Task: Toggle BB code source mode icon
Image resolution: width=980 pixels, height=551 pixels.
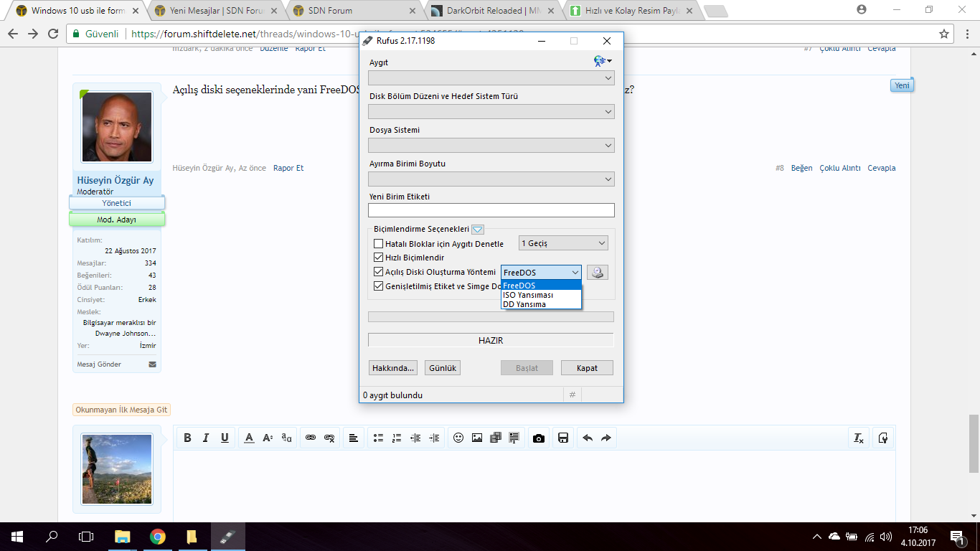Action: click(884, 438)
